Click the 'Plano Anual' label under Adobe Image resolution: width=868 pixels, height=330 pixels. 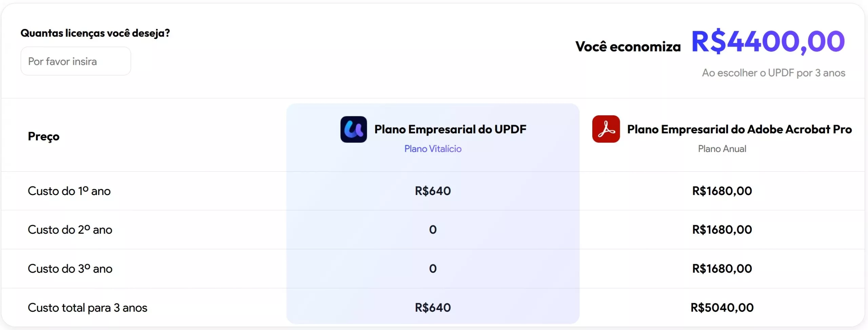click(722, 149)
